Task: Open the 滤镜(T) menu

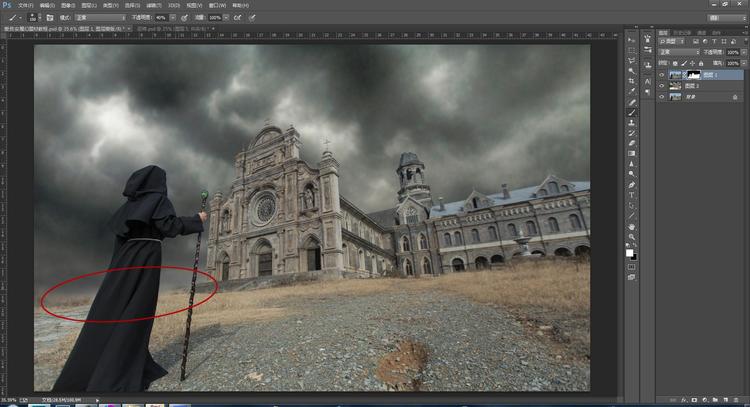Action: point(154,5)
